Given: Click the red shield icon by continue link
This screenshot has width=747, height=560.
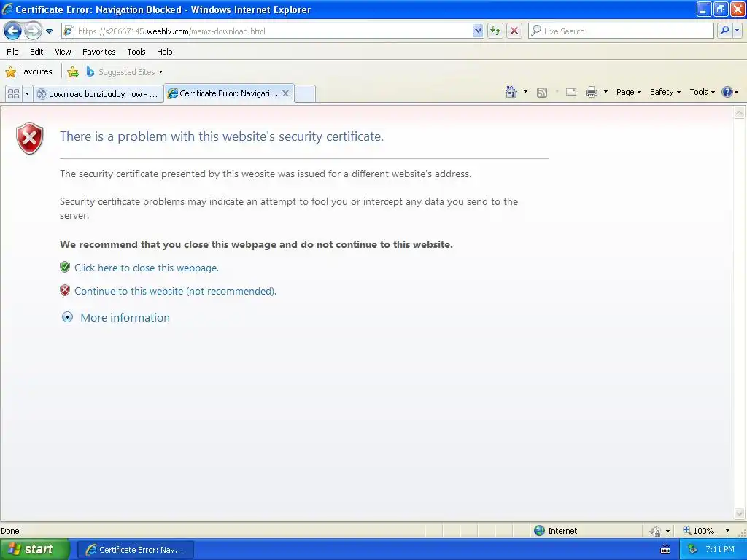Looking at the screenshot, I should (65, 290).
